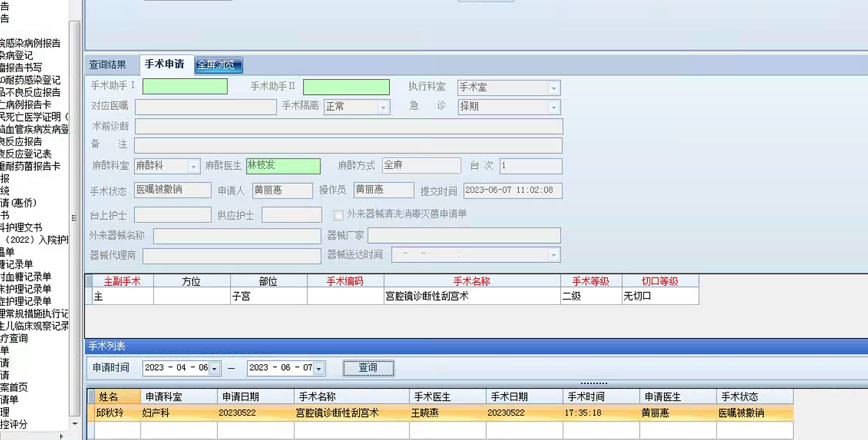Toggle 外来器械清洗消毒灭菌申请单 checkbox

338,215
